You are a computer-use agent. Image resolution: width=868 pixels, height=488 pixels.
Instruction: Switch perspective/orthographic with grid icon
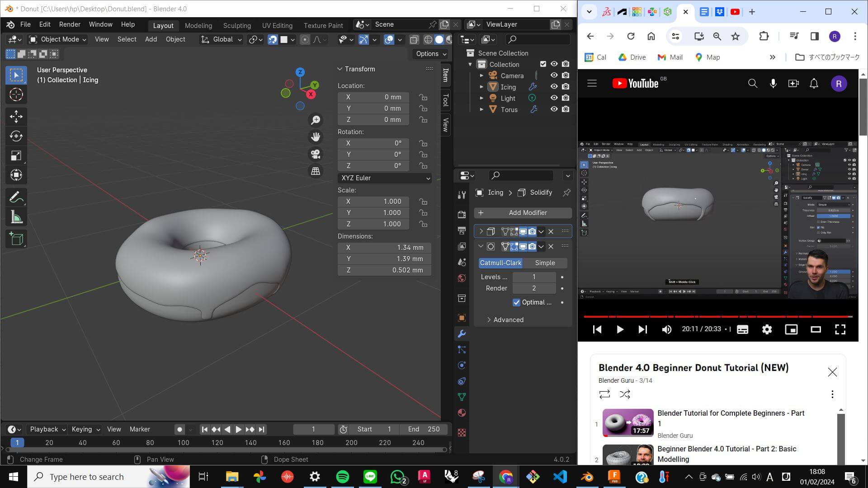pyautogui.click(x=316, y=171)
